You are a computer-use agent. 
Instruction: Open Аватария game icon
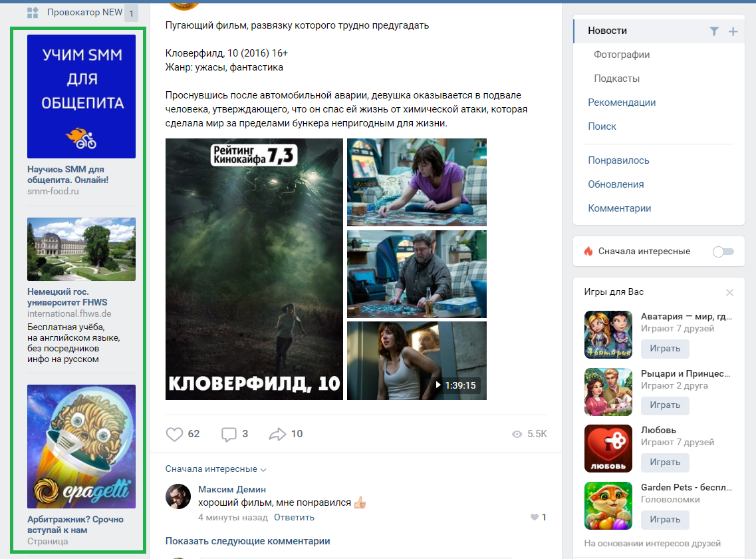pos(608,335)
